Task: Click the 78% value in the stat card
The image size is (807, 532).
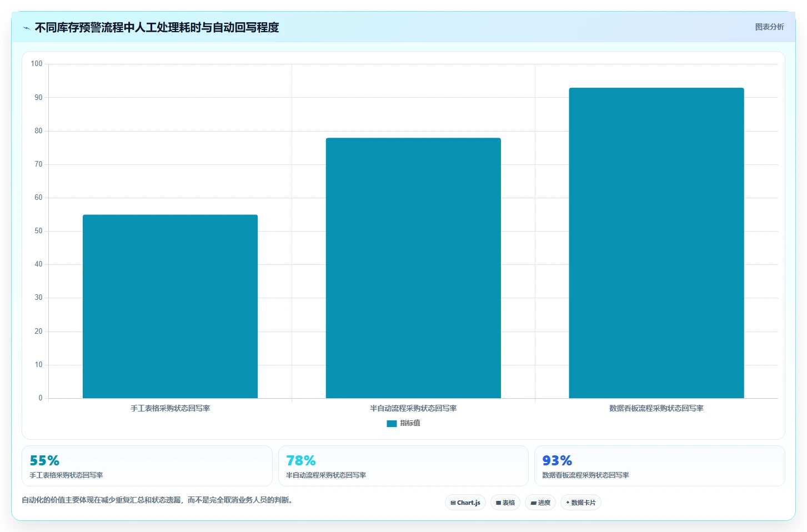Action: point(301,460)
